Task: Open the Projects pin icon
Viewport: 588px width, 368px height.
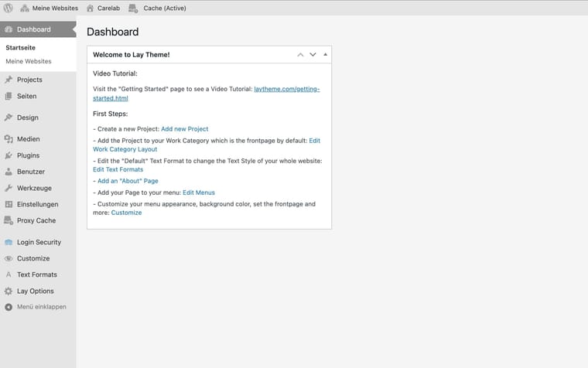Action: point(9,80)
